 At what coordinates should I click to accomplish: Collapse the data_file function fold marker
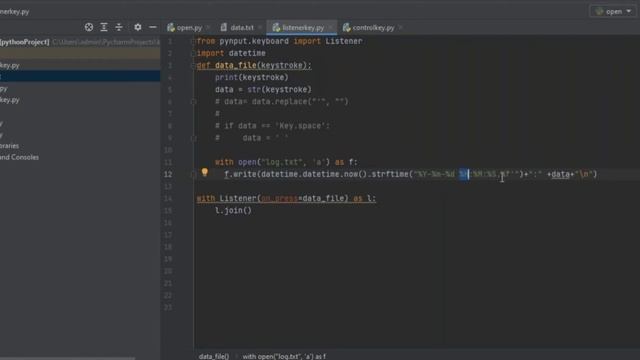193,65
